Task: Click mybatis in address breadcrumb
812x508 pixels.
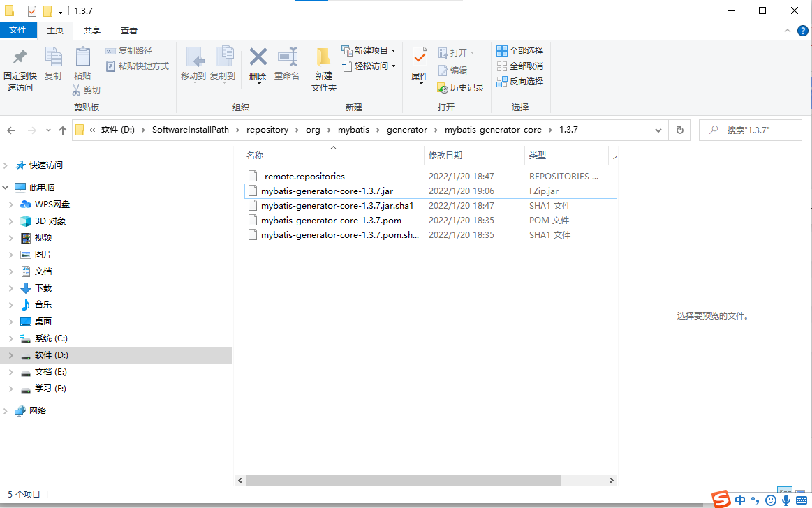Action: pyautogui.click(x=354, y=130)
